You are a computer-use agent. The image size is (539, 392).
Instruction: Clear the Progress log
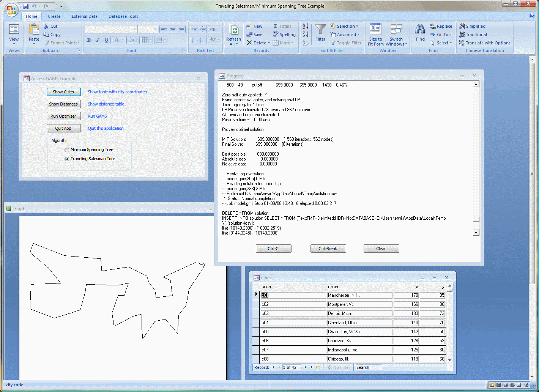[x=381, y=249]
